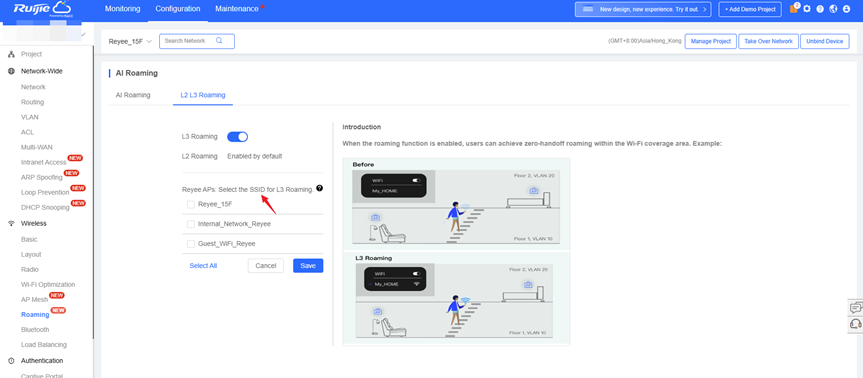Open Bluetooth in the sidebar
This screenshot has width=863, height=378.
click(x=35, y=330)
